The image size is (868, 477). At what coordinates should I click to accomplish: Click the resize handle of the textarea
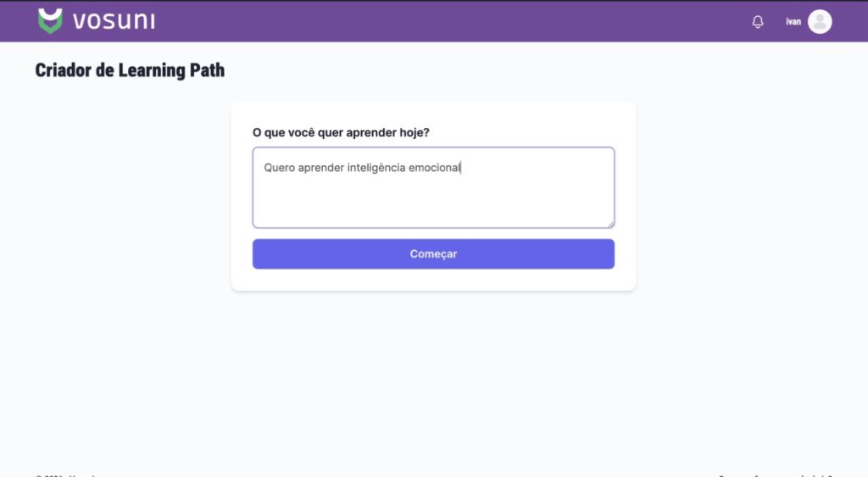(609, 224)
